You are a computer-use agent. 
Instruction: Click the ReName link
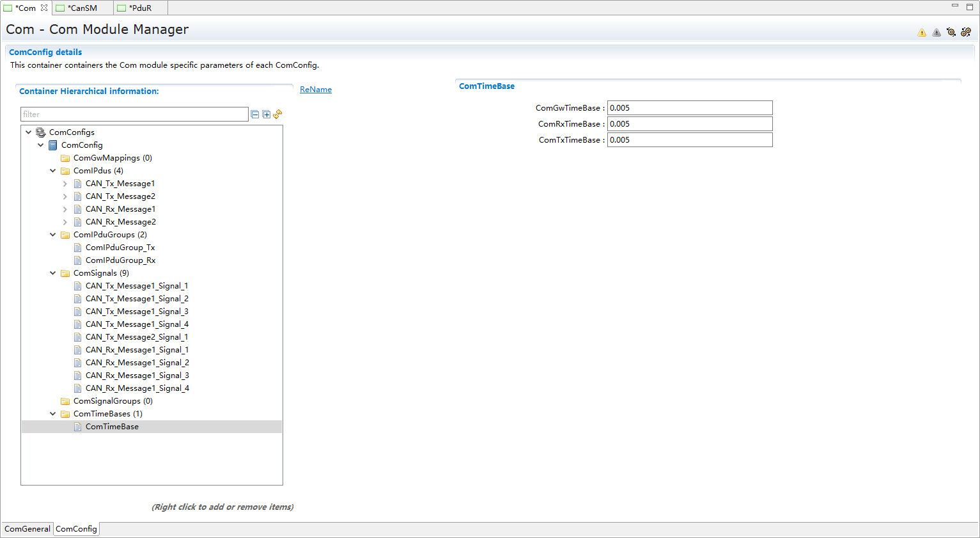(x=316, y=90)
